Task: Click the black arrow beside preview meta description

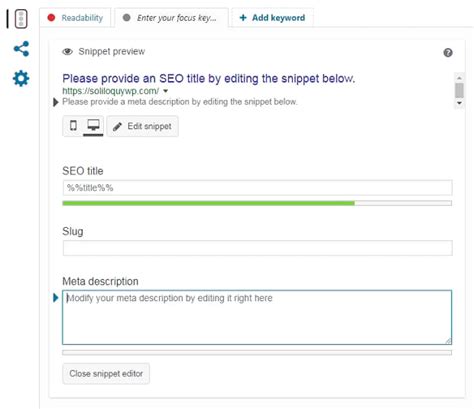Action: [x=56, y=102]
